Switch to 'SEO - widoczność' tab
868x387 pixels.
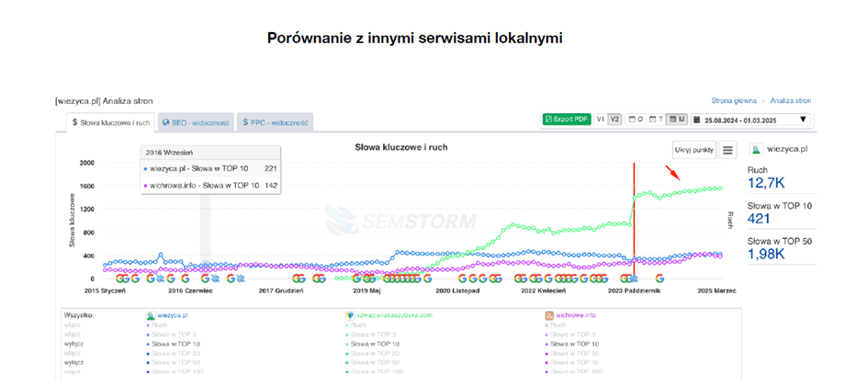(196, 123)
